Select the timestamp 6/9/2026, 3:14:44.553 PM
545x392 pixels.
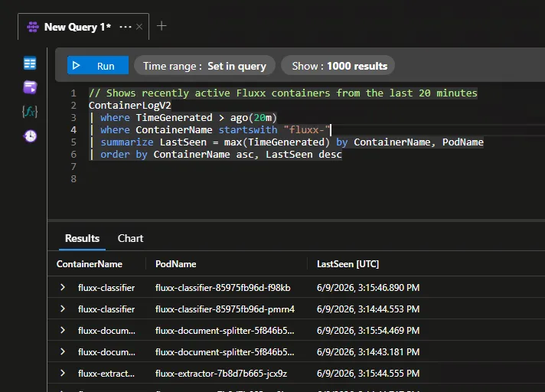368,309
